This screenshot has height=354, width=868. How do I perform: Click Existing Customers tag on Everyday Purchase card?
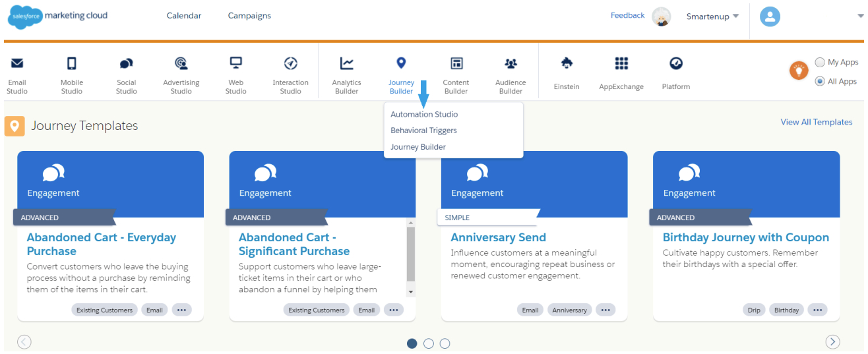(105, 310)
